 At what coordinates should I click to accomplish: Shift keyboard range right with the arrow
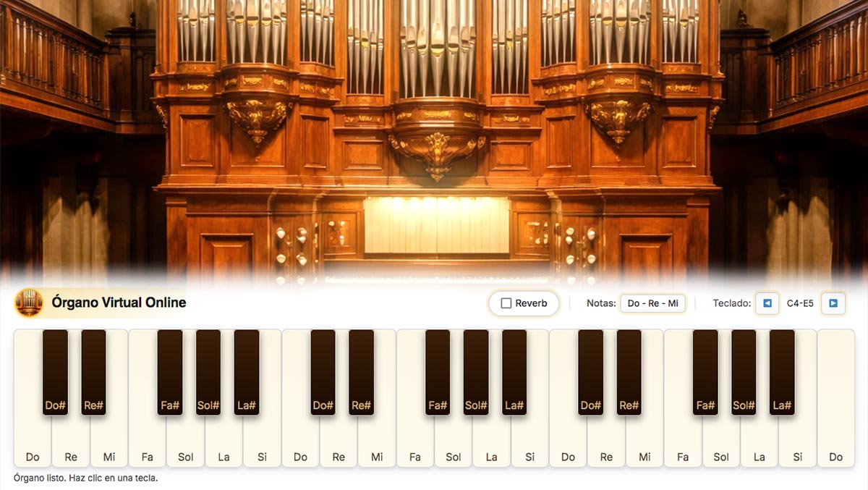833,303
